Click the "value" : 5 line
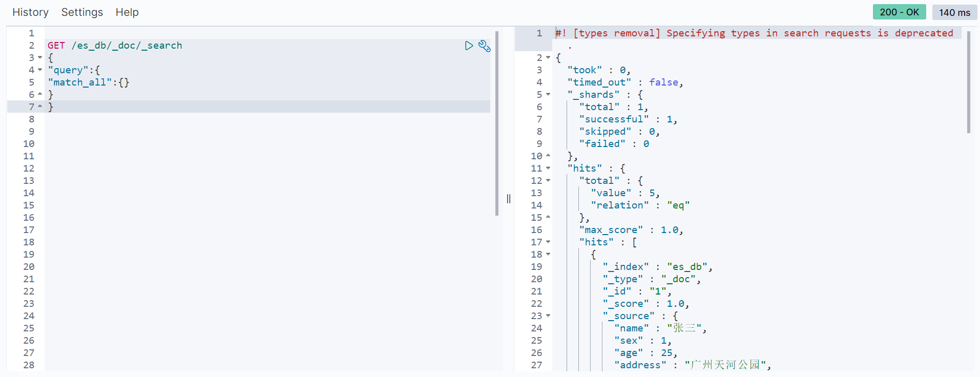Viewport: 980px width, 377px height. pyautogui.click(x=625, y=193)
